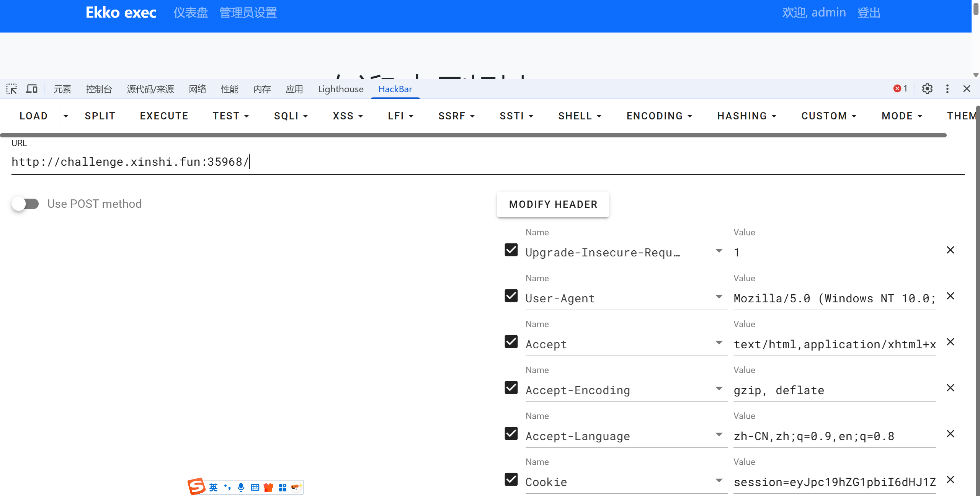Click the EXECUTE button
The height and width of the screenshot is (496, 980).
[164, 116]
